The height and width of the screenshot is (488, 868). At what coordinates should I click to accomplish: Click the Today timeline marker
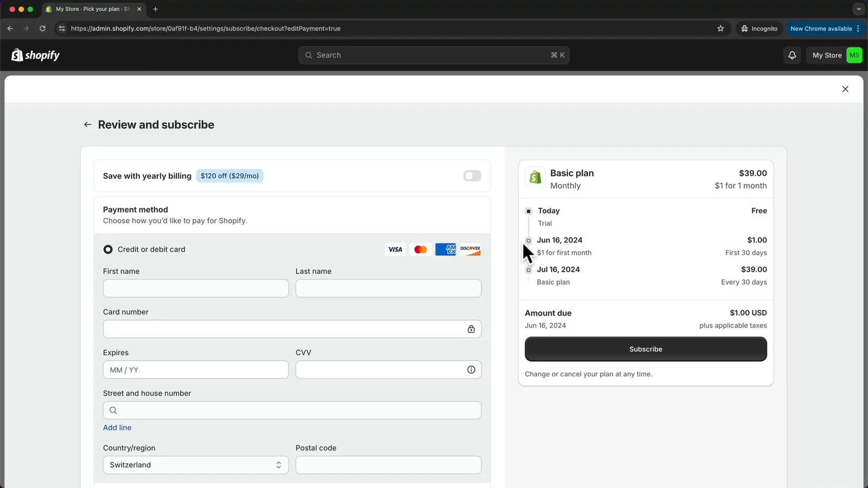(x=528, y=211)
